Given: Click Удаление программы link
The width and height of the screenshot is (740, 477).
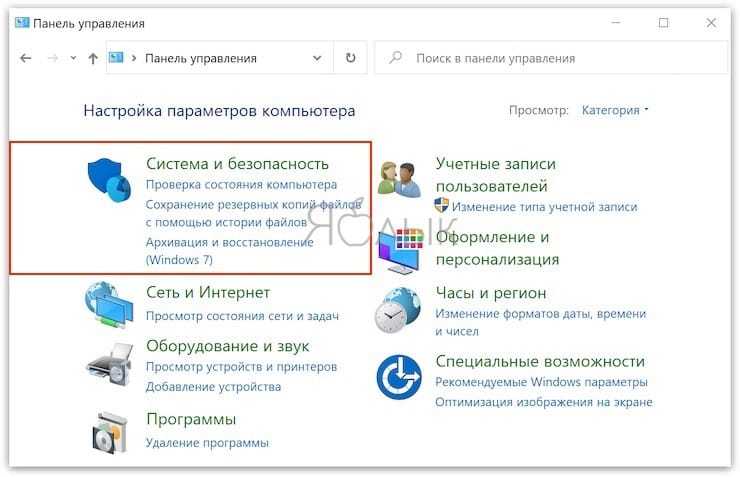Looking at the screenshot, I should (x=207, y=443).
